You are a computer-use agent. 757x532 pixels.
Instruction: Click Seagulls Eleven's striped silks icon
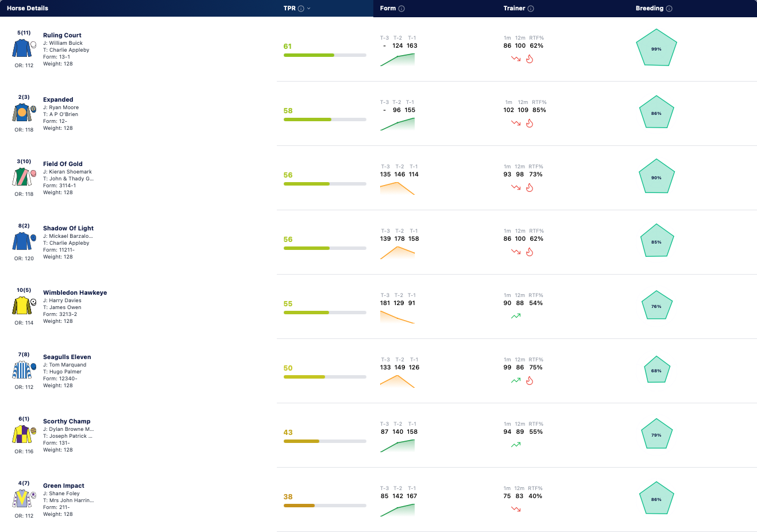click(22, 370)
